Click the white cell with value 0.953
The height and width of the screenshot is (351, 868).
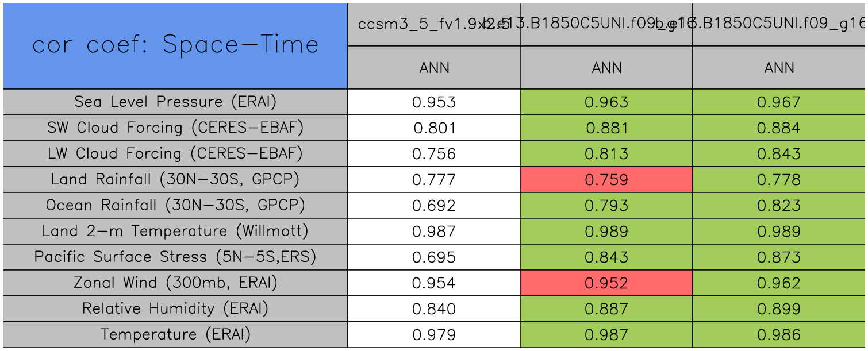pyautogui.click(x=434, y=102)
